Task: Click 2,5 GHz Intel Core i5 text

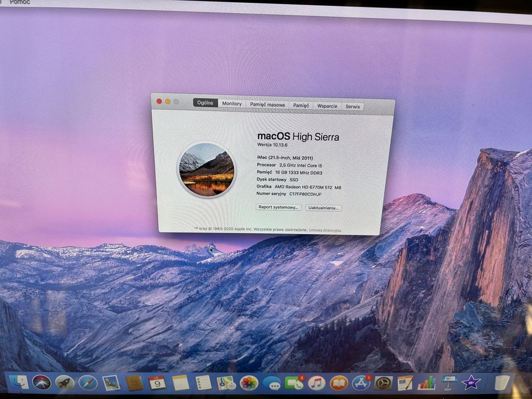Action: coord(300,165)
